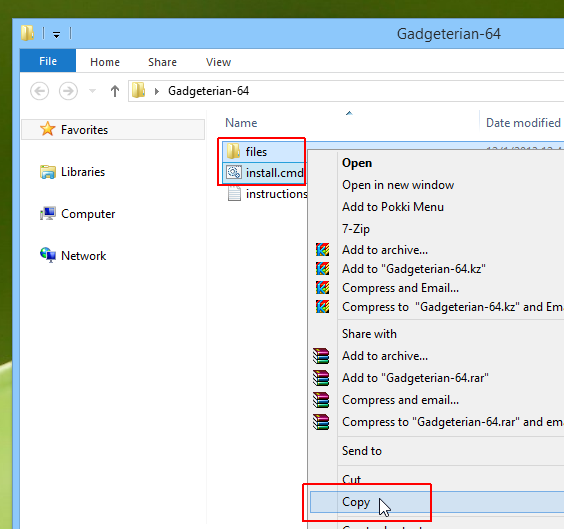Click the install.cmd script icon
The height and width of the screenshot is (529, 564).
[x=234, y=172]
